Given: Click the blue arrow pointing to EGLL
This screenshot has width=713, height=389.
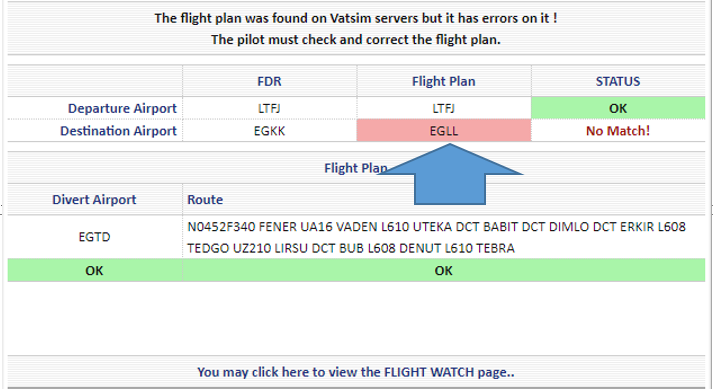Looking at the screenshot, I should click(x=450, y=174).
